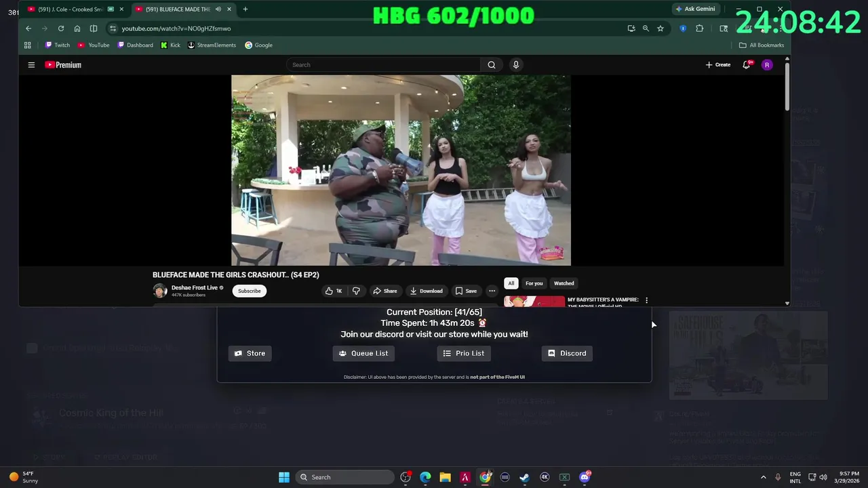Screen dimensions: 868x488
Task: Select the Watched filter chip
Action: coord(564,283)
